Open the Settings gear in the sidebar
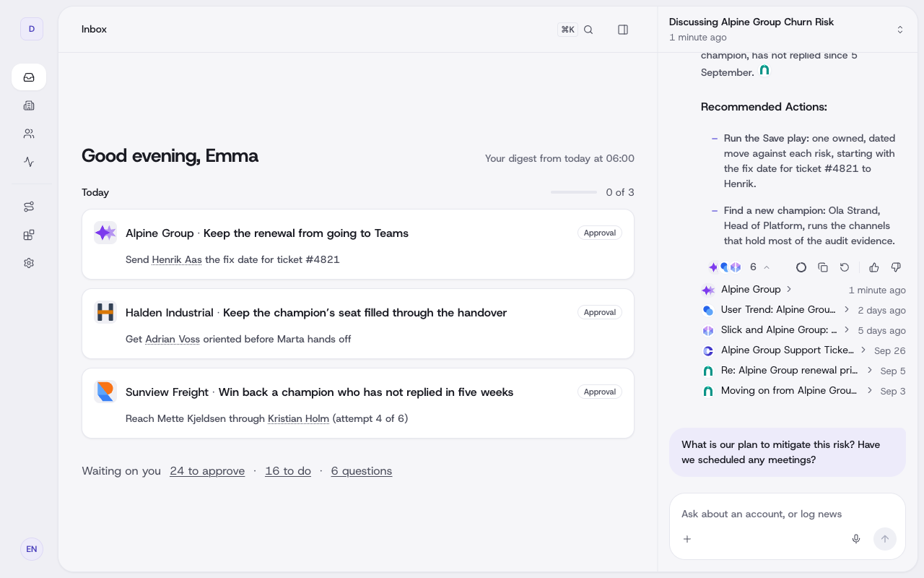The image size is (924, 578). coord(29,263)
